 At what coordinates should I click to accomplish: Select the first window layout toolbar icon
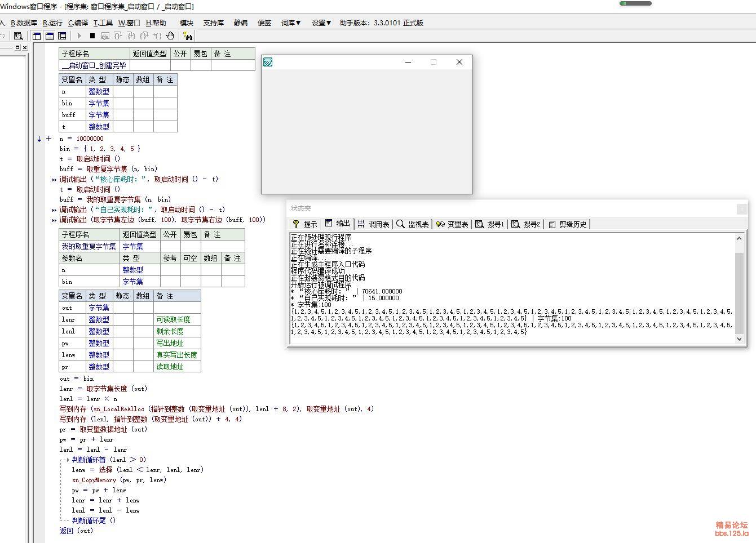coord(37,36)
